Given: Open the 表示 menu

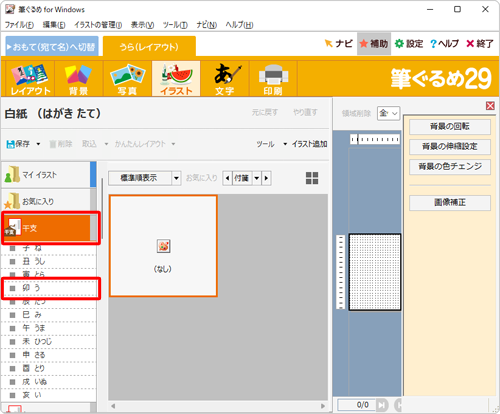Looking at the screenshot, I should click(x=142, y=25).
